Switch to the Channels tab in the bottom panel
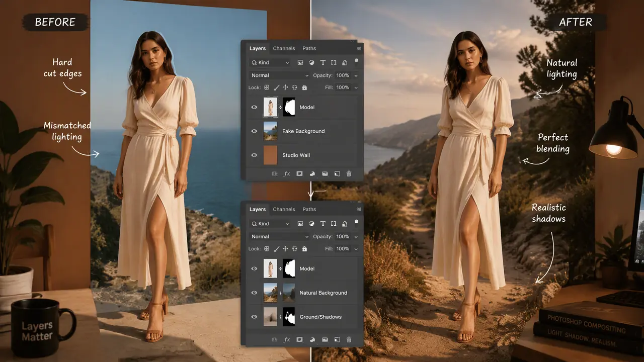644x362 pixels. click(284, 209)
